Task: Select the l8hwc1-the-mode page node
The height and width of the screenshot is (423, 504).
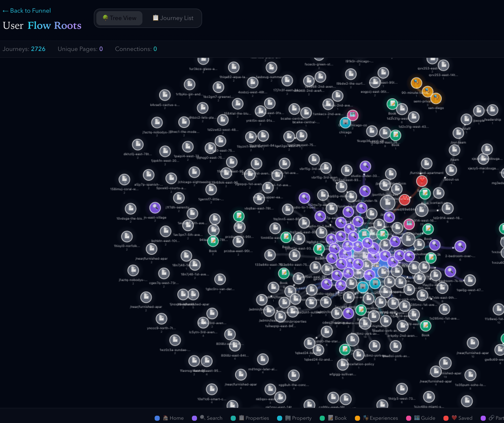Action: point(184,122)
